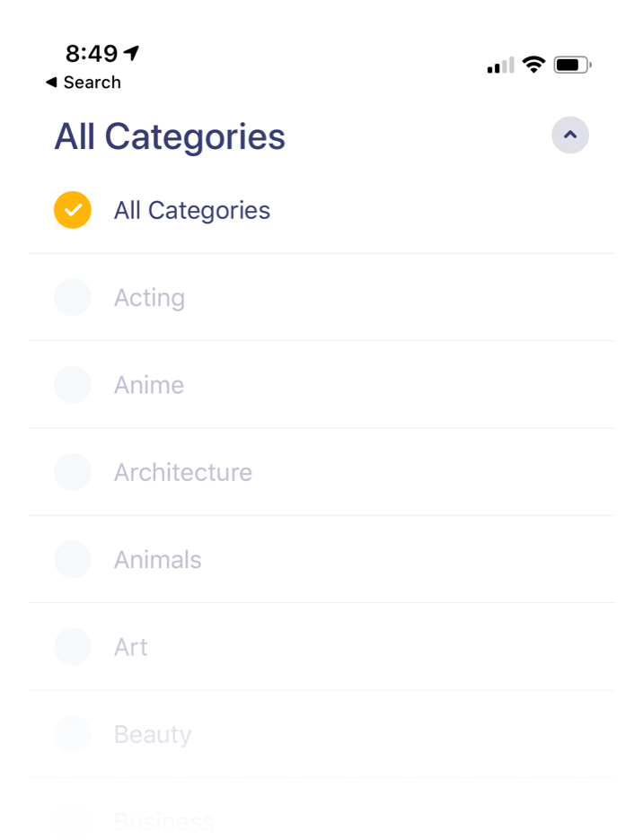Image resolution: width=643 pixels, height=840 pixels.
Task: Expand the Beauty category row
Action: coord(153,734)
